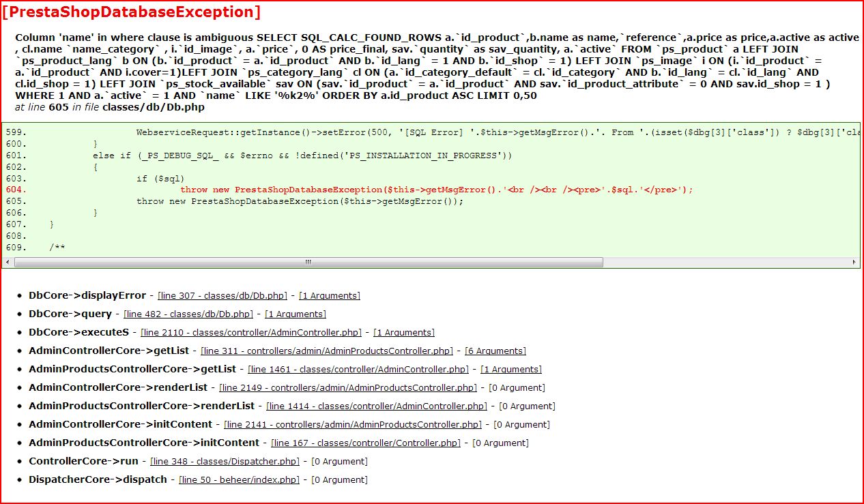Click the DbCore->displayError stack entry
Screen dimensions: 864x504
(87, 295)
